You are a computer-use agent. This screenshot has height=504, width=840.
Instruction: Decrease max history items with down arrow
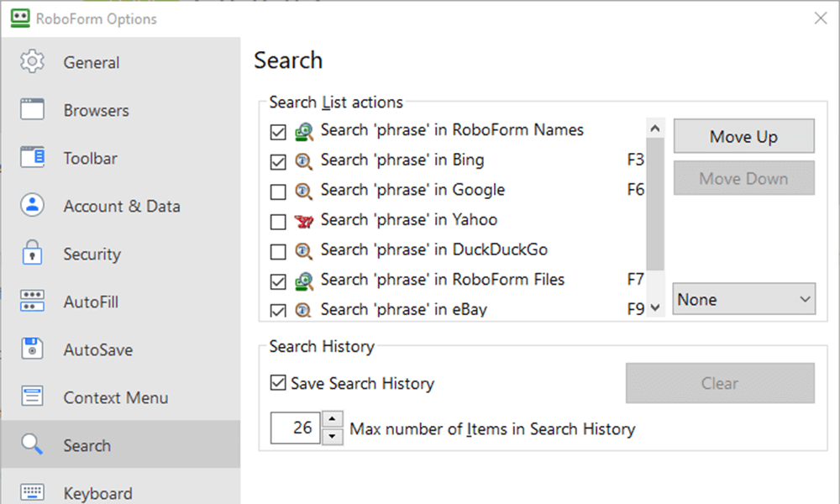[x=332, y=437]
